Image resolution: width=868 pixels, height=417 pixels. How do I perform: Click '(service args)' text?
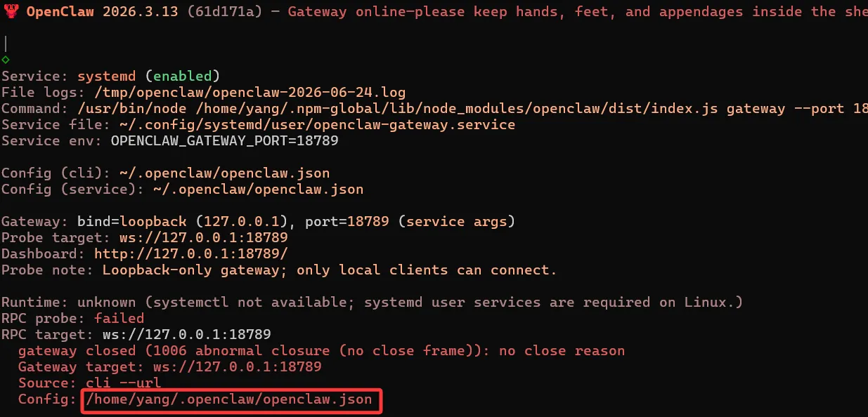(456, 222)
